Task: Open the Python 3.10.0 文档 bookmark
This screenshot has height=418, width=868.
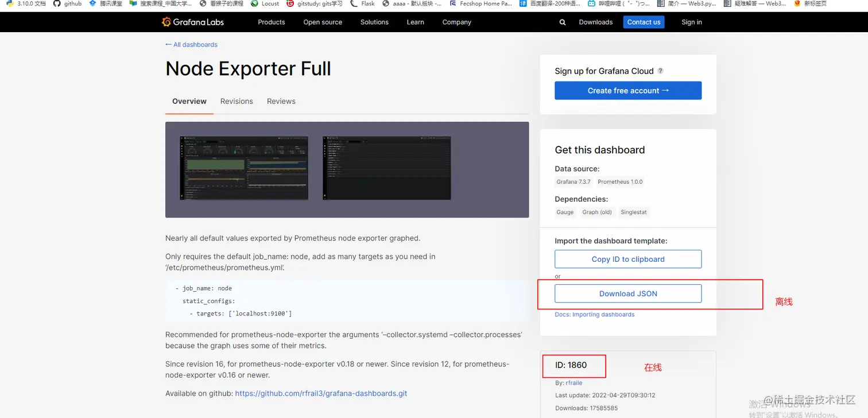Action: point(26,3)
